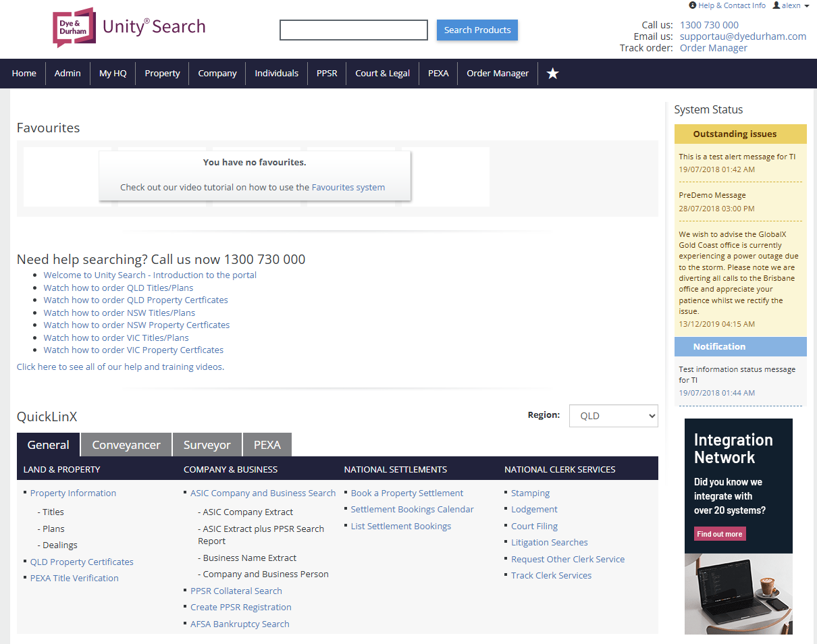This screenshot has height=644, width=817.
Task: Click into the product search field
Action: (x=354, y=30)
